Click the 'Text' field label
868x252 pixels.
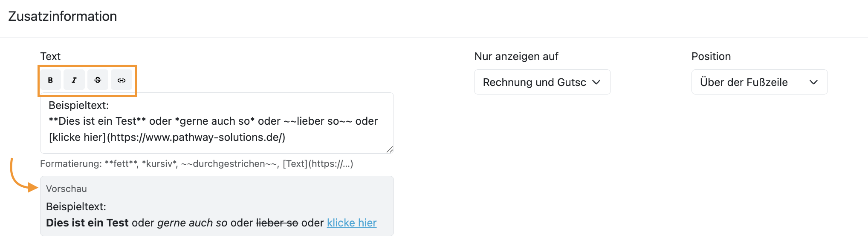50,56
